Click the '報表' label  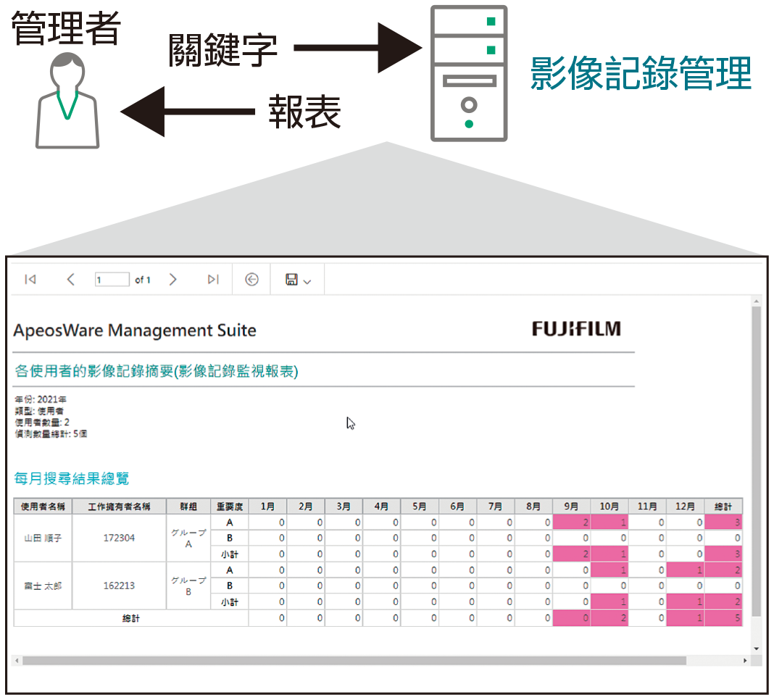304,112
